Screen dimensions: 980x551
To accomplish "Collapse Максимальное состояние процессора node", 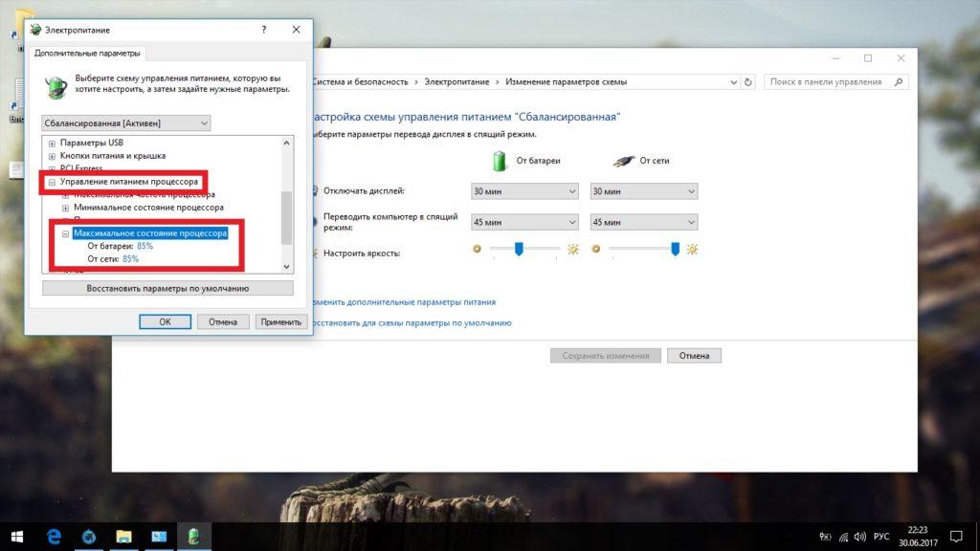I will pyautogui.click(x=66, y=233).
